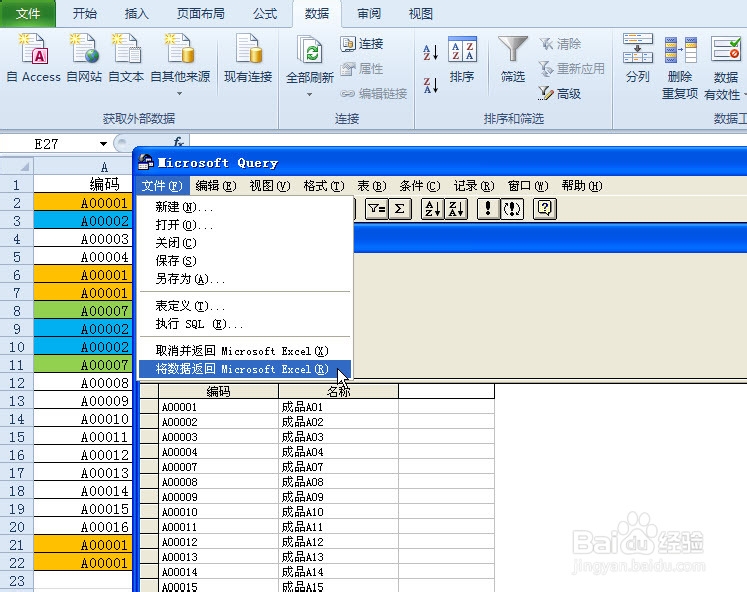Choose 执行 SQL(E)... in the File menu
Screen dimensions: 747x592
[245, 324]
